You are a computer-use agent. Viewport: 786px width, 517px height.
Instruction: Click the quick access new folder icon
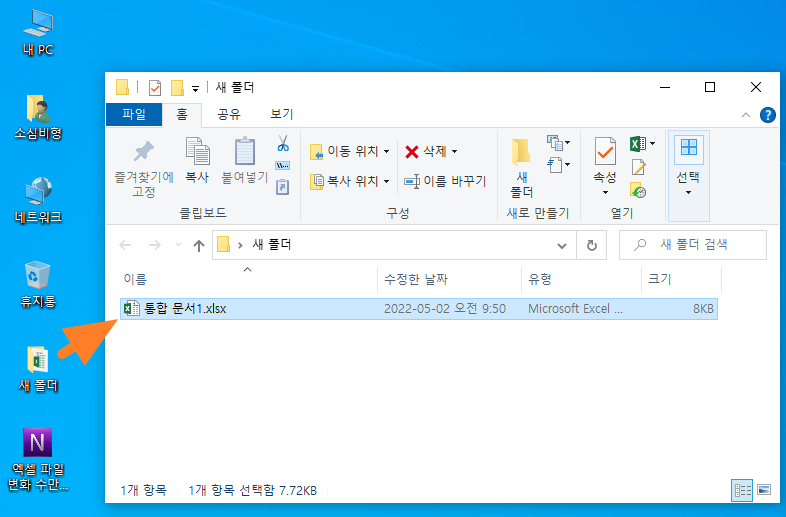tap(177, 88)
